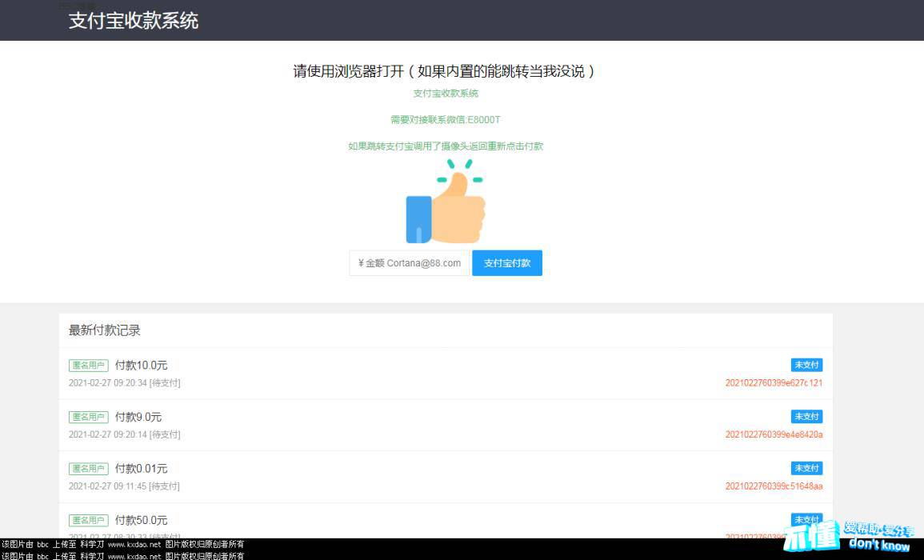Click 未支付 badge for 10.0元 payment
The height and width of the screenshot is (560, 924).
(806, 365)
